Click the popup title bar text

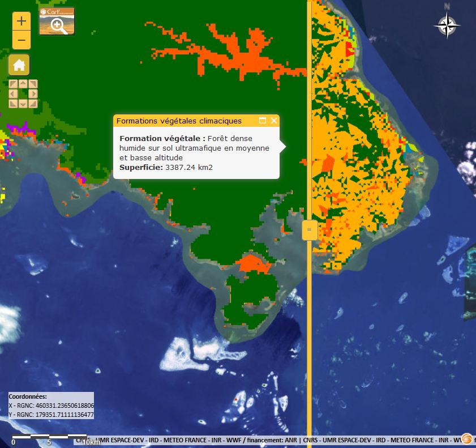pos(179,121)
